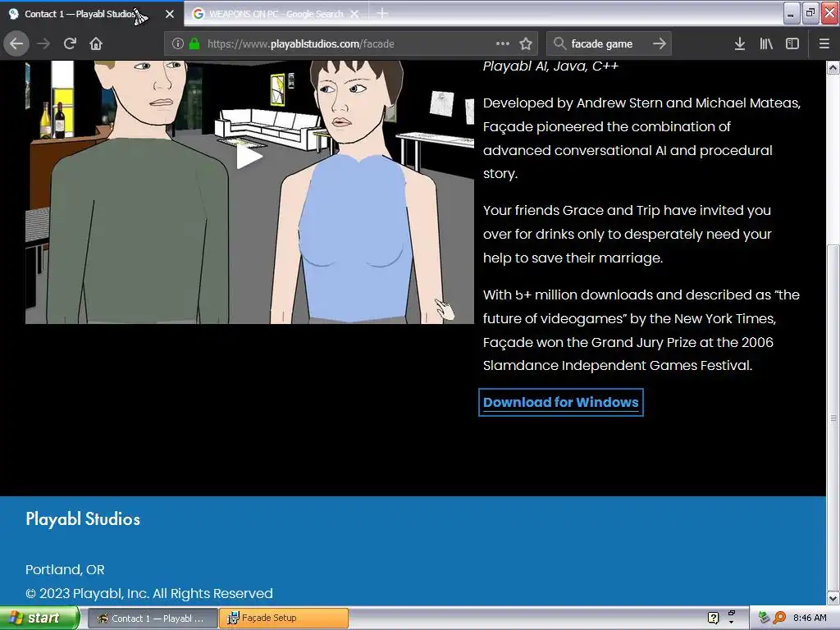Click the page scrollbar up arrow
This screenshot has width=840, height=630.
pos(833,67)
